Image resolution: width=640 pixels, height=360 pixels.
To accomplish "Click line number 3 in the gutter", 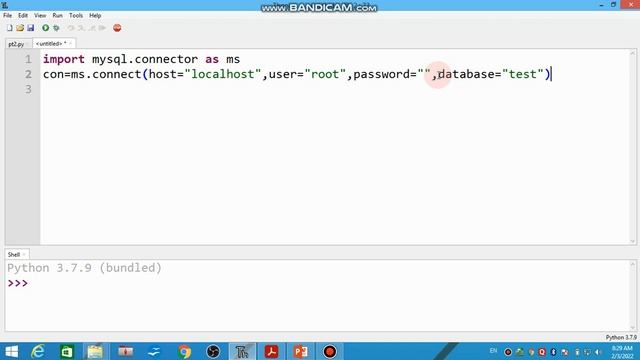I will [x=28, y=89].
